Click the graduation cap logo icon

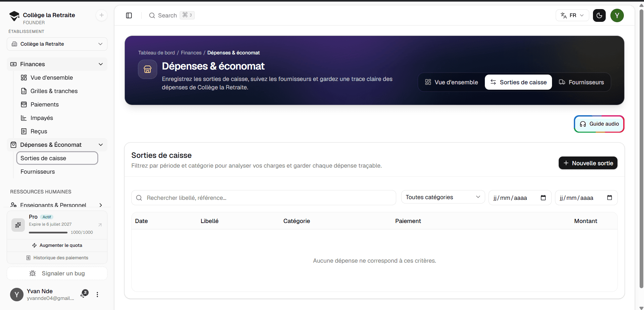14,16
